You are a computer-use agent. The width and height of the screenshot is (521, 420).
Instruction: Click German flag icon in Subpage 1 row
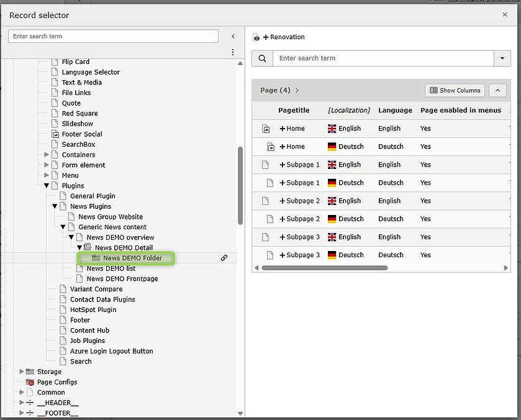[332, 183]
